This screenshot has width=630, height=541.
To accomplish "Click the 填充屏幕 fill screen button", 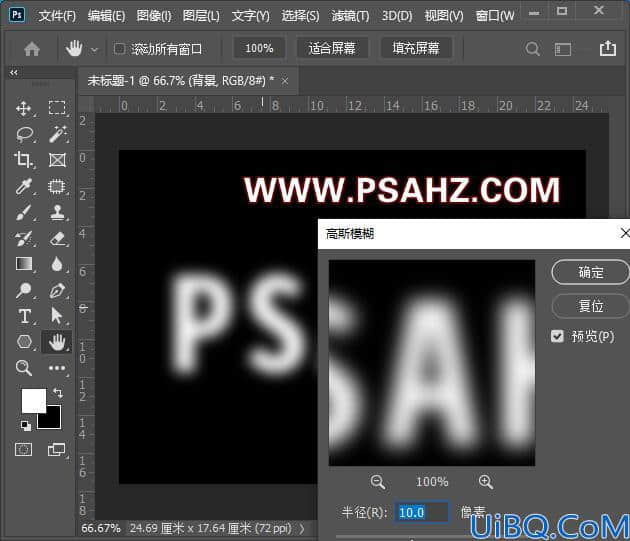I will pyautogui.click(x=416, y=49).
